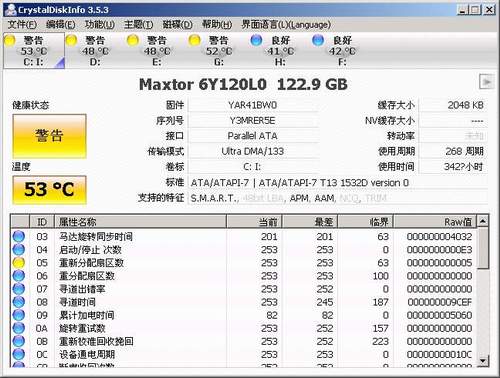500x378 pixels.
Task: Click the S.M.A.R.T. feature label
Action: 215,198
